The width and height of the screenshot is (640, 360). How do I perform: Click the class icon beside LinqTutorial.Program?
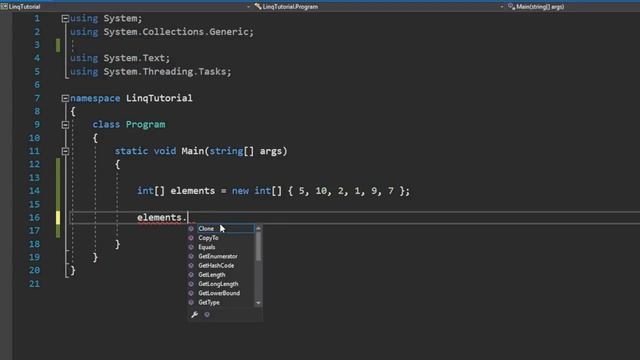click(x=258, y=7)
